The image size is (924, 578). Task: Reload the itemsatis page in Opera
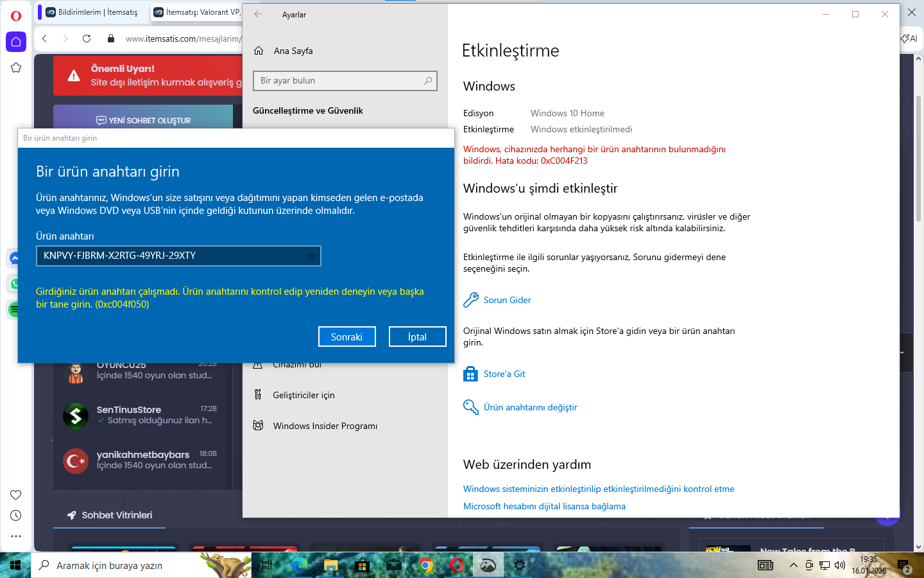87,39
